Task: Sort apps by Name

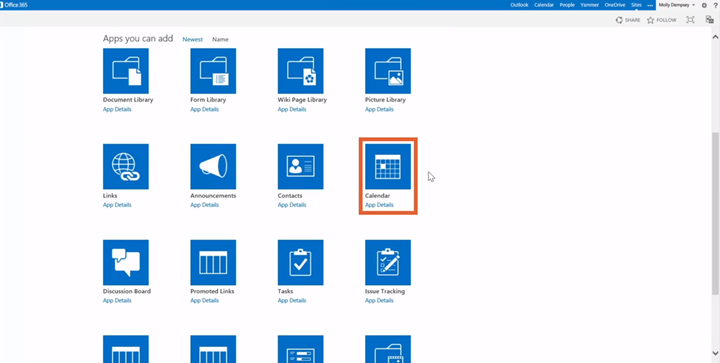Action: [x=220, y=39]
